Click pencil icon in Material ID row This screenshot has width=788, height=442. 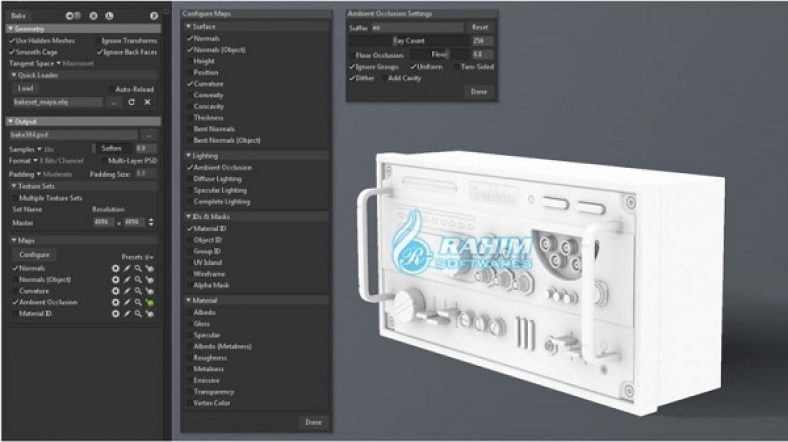tap(127, 314)
